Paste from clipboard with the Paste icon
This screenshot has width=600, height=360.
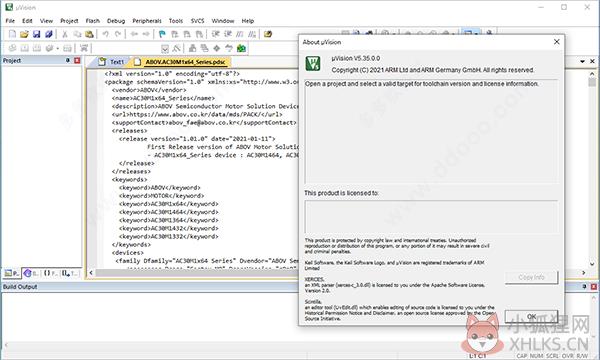89,34
